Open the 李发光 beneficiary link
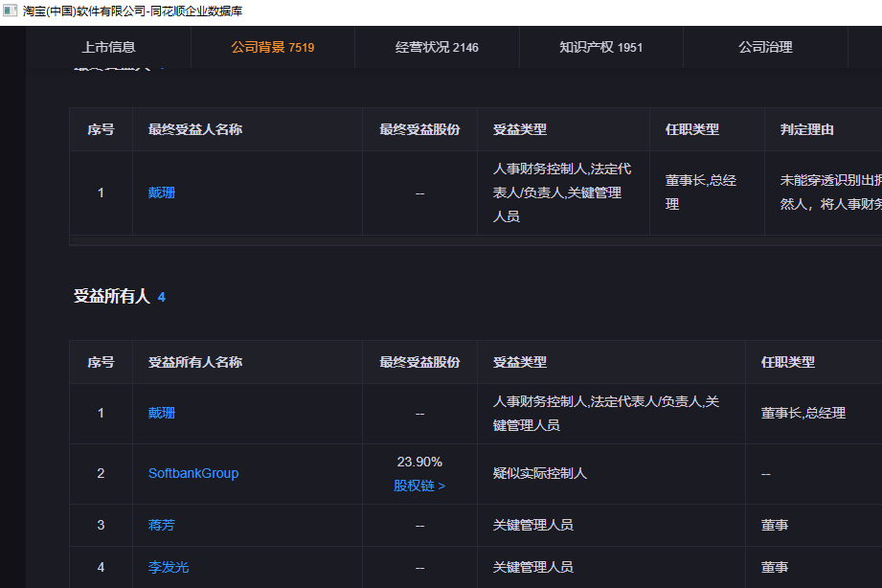This screenshot has height=588, width=882. [x=169, y=567]
